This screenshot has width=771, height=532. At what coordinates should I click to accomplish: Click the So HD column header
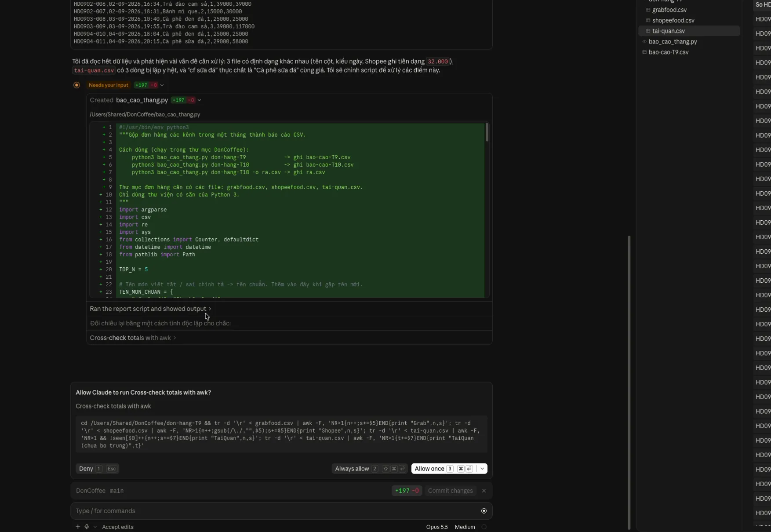pos(763,4)
